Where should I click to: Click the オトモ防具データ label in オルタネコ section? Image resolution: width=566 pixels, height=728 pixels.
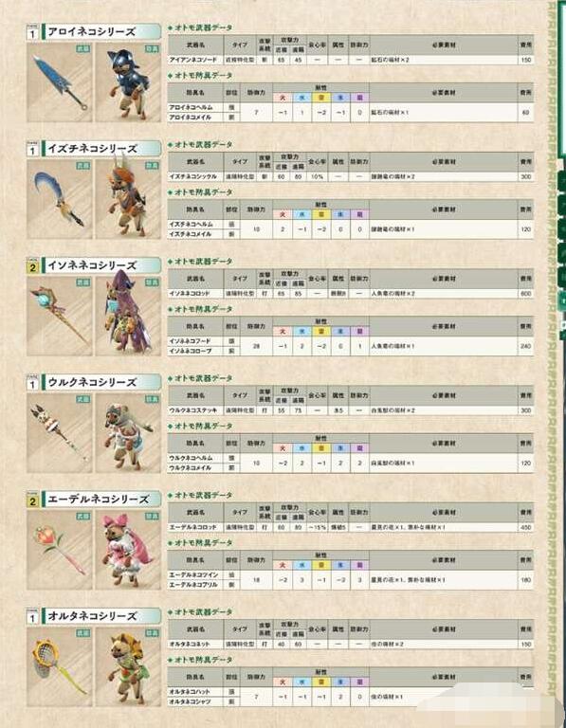(204, 660)
